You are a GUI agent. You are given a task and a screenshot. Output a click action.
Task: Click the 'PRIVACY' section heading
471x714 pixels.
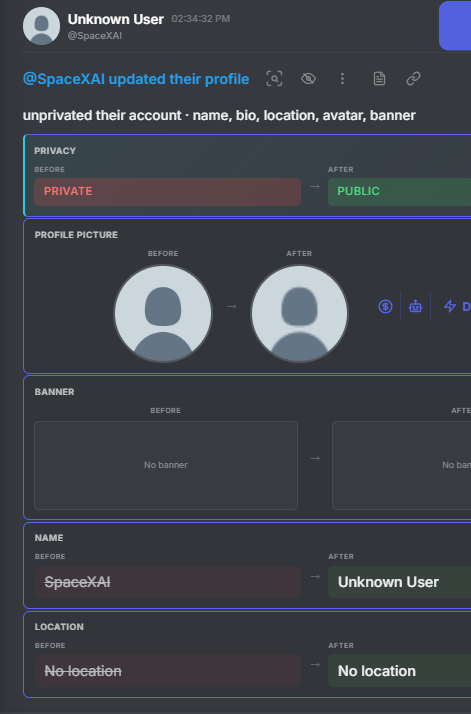point(55,151)
